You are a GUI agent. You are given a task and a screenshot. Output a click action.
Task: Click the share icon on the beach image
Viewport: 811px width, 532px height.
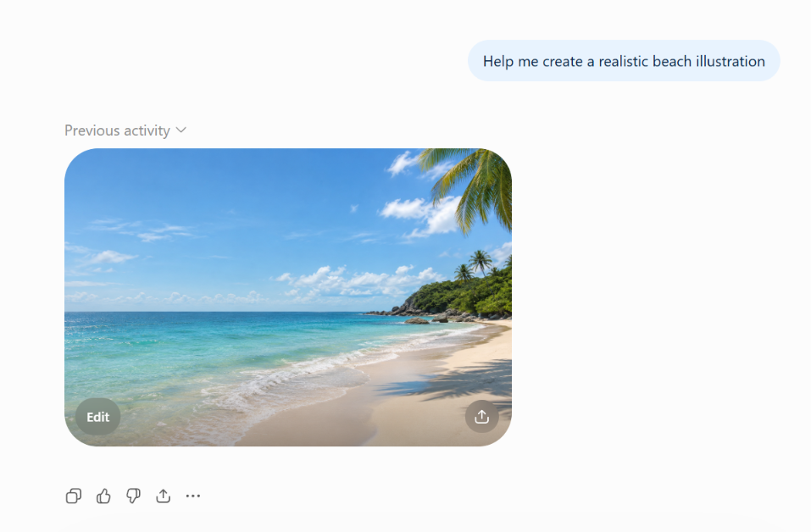point(481,417)
